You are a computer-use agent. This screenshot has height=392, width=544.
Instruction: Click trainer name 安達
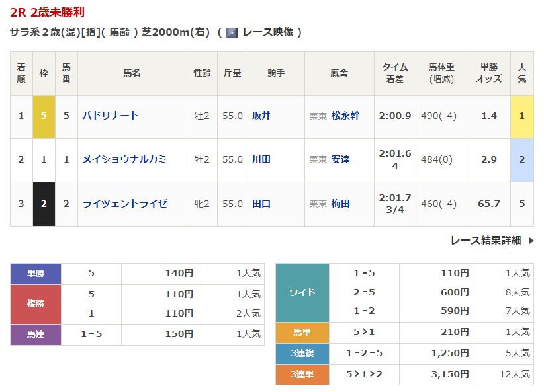(x=341, y=159)
